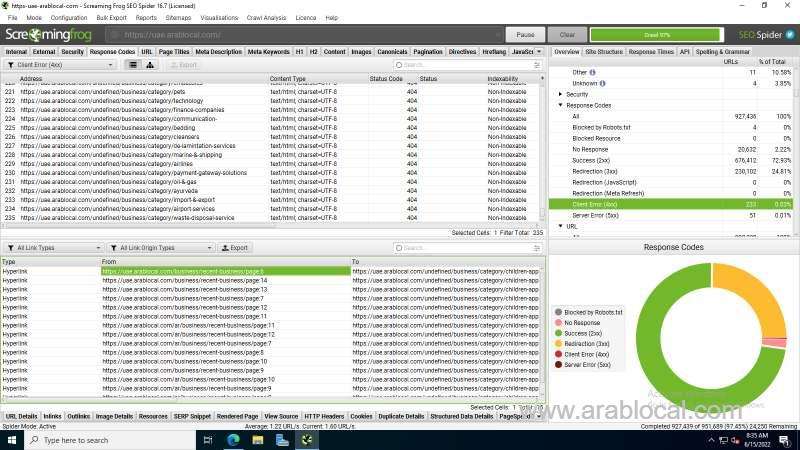
Task: Open the Client Error (4xx) filter dropdown
Action: [x=60, y=65]
